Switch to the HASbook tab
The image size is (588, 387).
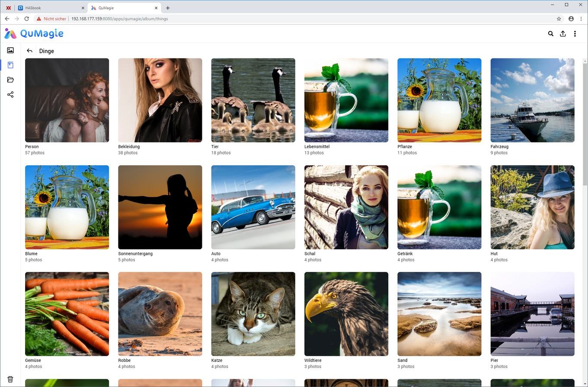click(51, 8)
